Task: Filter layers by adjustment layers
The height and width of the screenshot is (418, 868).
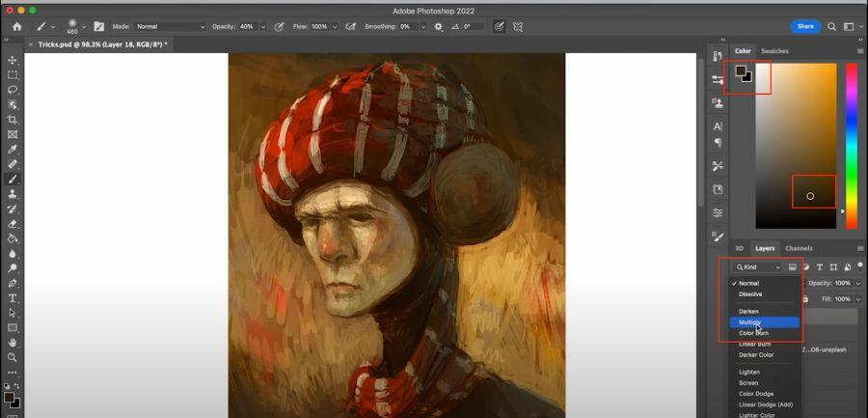Action: pyautogui.click(x=806, y=267)
